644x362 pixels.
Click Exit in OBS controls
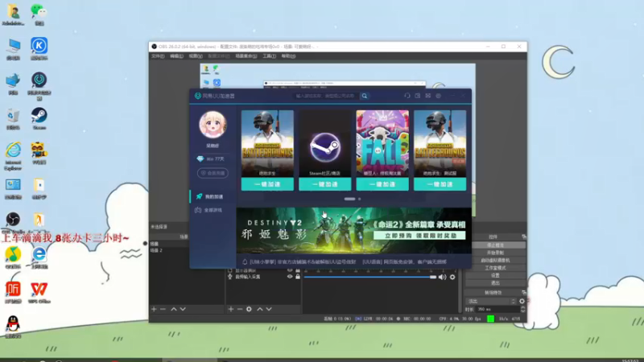(x=495, y=283)
